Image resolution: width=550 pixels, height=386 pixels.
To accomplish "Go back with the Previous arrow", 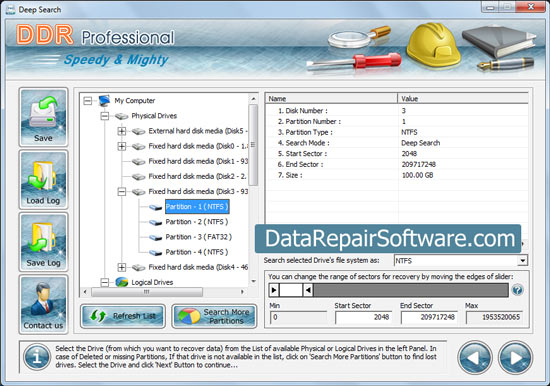I will click(x=475, y=358).
